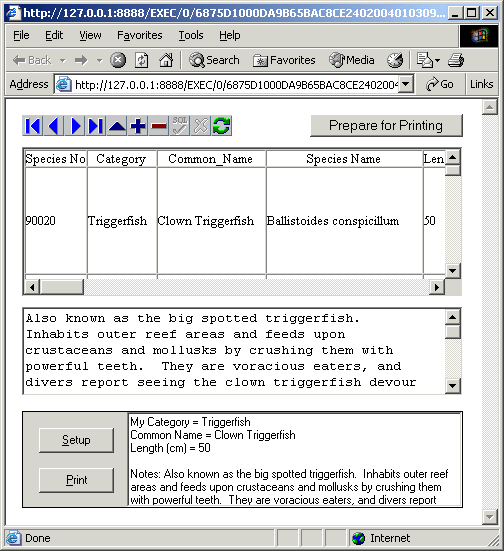Click the Print button beside the report preview
504x551 pixels.
76,480
